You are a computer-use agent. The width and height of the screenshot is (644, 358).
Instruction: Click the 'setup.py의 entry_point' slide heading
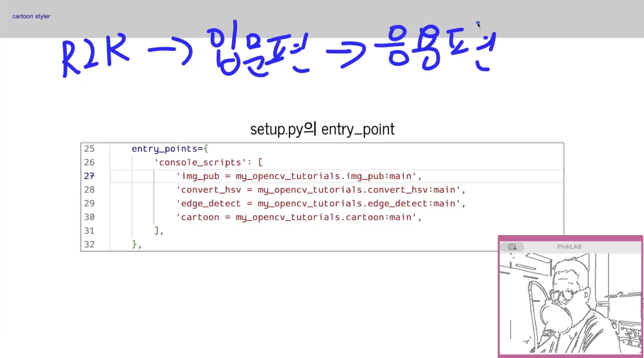(x=322, y=129)
